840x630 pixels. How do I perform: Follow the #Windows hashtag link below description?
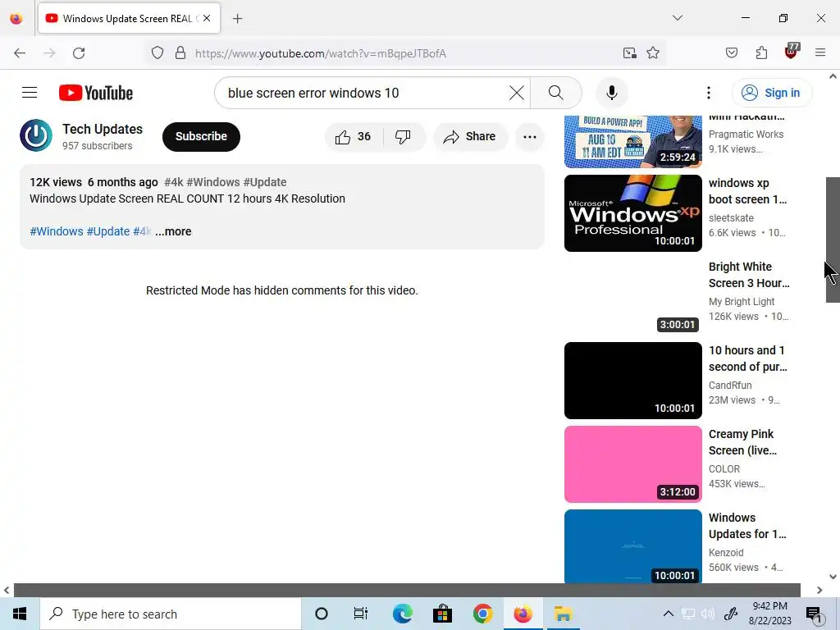point(57,231)
